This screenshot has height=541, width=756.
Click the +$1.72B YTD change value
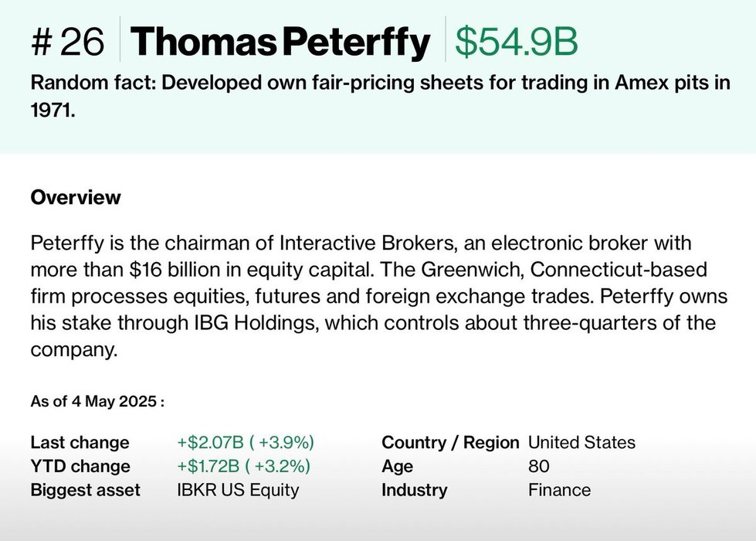coord(244,466)
